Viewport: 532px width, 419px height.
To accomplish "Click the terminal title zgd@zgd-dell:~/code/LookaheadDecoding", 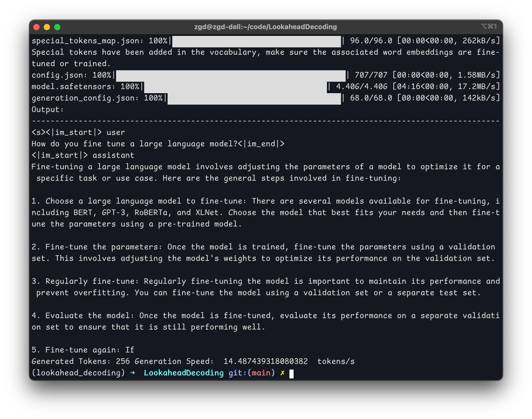I will click(265, 27).
